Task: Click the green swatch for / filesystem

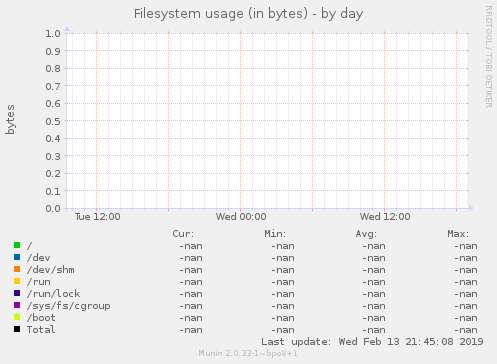Action: point(17,245)
